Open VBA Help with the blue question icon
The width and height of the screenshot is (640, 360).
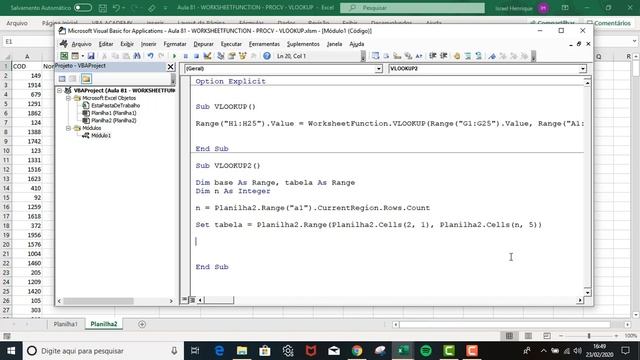coord(267,56)
